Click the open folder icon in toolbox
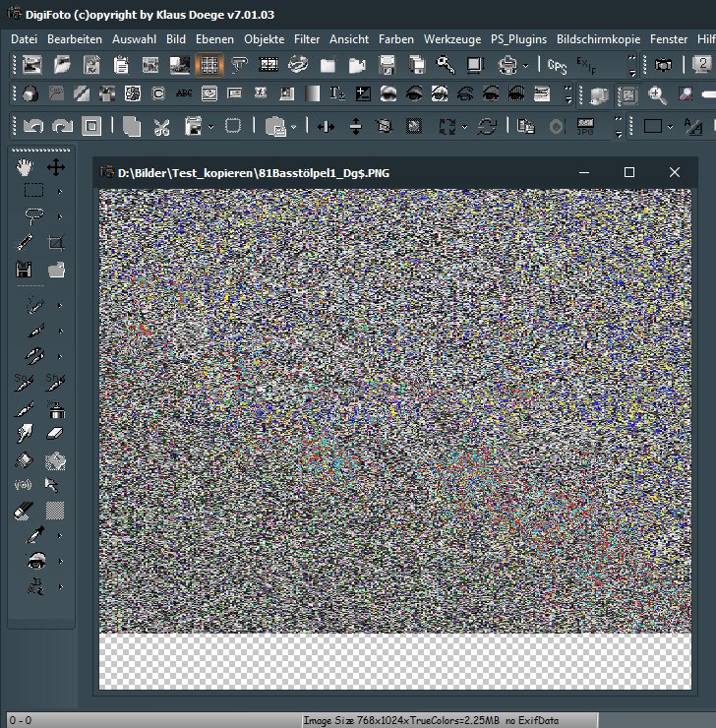The width and height of the screenshot is (716, 728). pyautogui.click(x=56, y=270)
